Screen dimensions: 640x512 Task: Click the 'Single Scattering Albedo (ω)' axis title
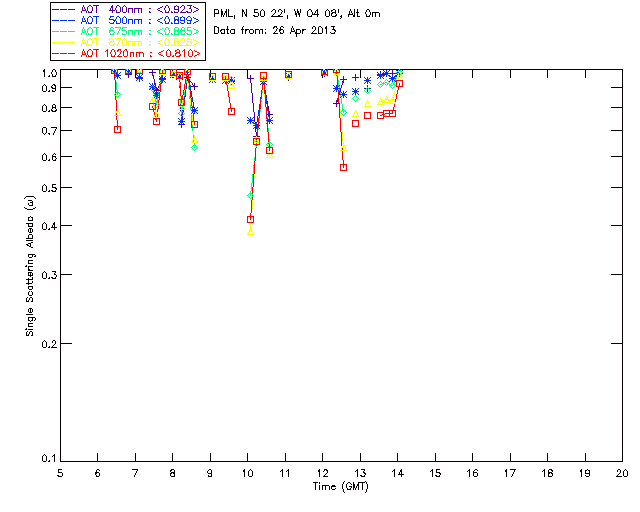coord(30,266)
